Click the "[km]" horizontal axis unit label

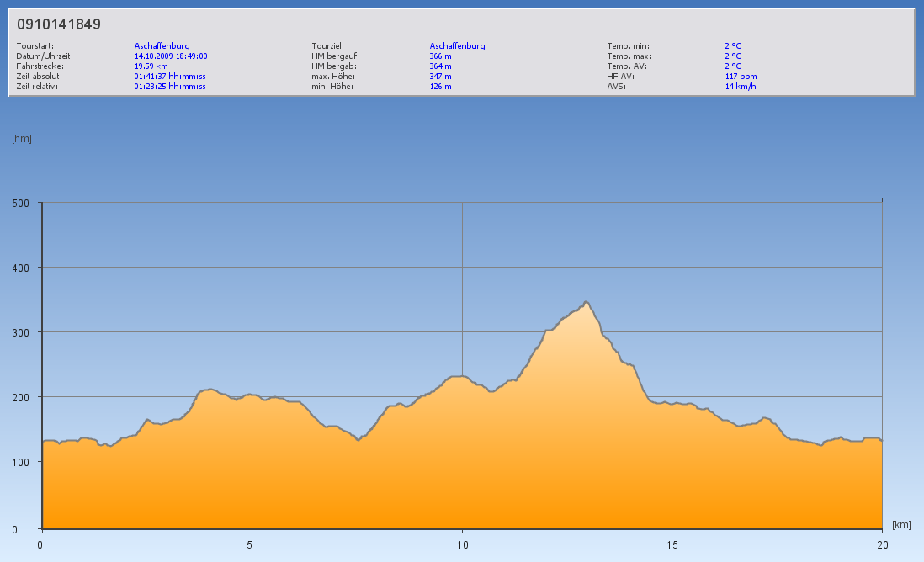pos(901,525)
